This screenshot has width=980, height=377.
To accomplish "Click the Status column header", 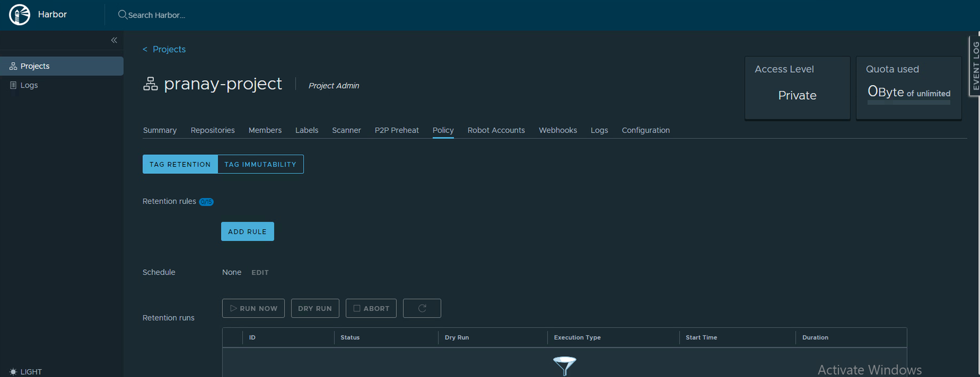I will (x=350, y=337).
